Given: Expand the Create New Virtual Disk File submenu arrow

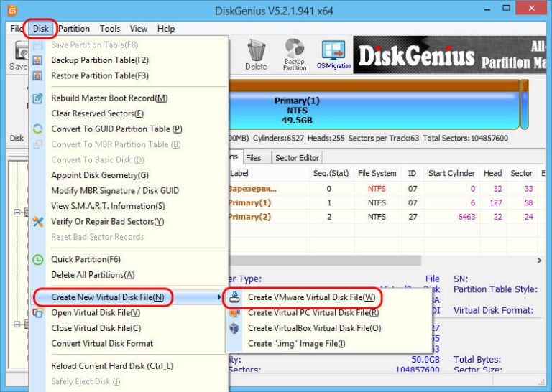Looking at the screenshot, I should (x=220, y=297).
